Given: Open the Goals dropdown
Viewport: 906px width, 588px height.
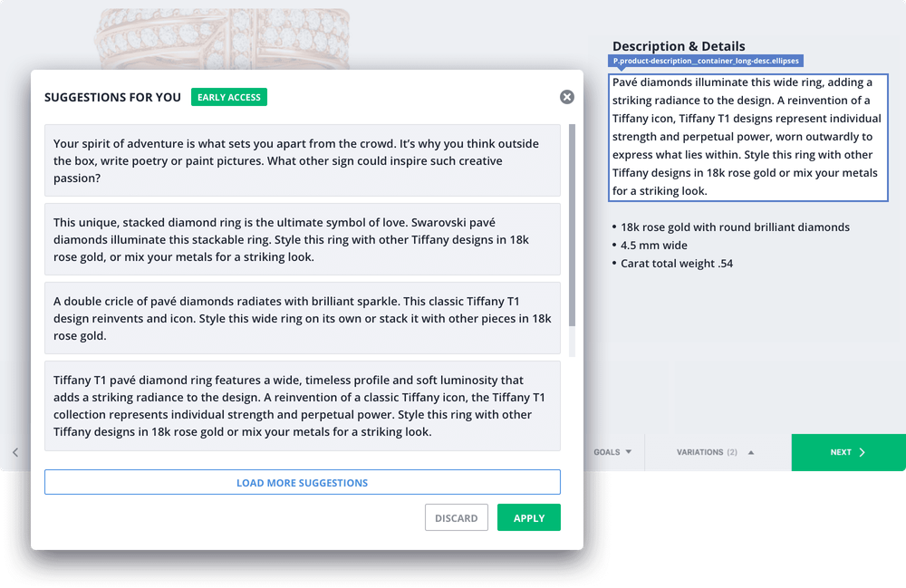Looking at the screenshot, I should pos(612,452).
